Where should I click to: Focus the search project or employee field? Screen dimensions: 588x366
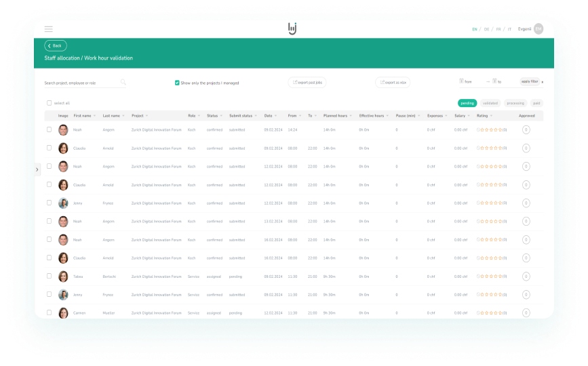click(82, 83)
